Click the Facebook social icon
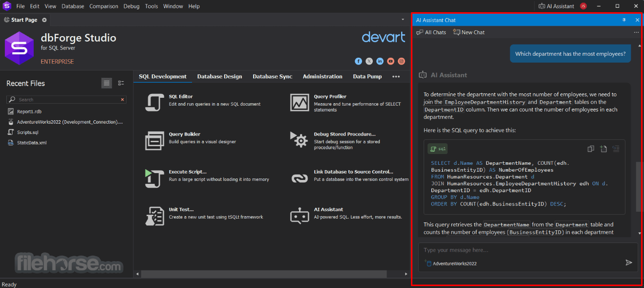The width and height of the screenshot is (644, 288). click(358, 61)
